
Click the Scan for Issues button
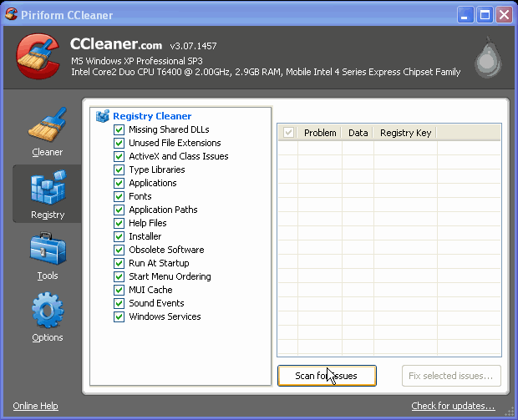tap(327, 376)
